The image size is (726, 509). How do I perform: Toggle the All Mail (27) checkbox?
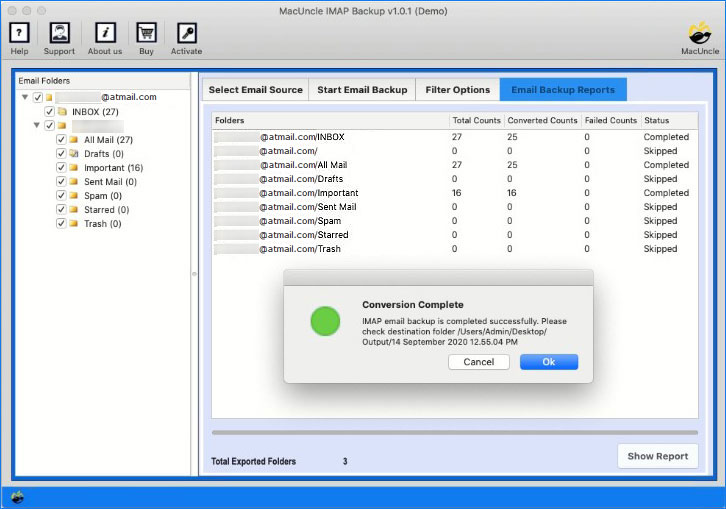[61, 139]
